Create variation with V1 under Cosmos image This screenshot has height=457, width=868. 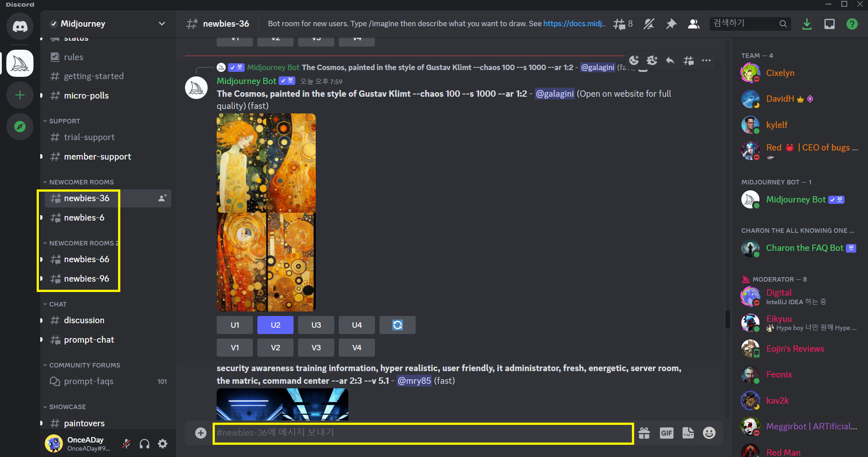[x=235, y=348]
